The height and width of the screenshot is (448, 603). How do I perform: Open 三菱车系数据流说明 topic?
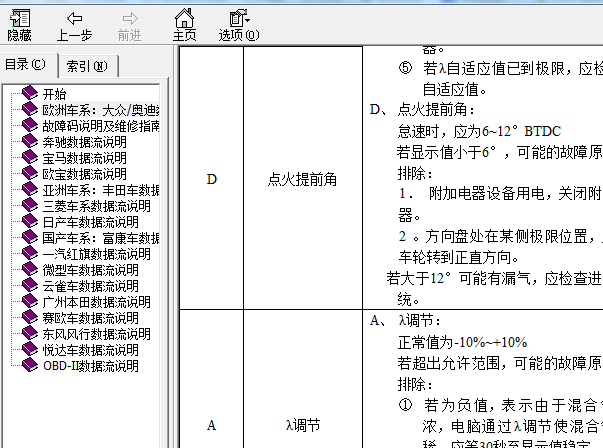click(96, 206)
